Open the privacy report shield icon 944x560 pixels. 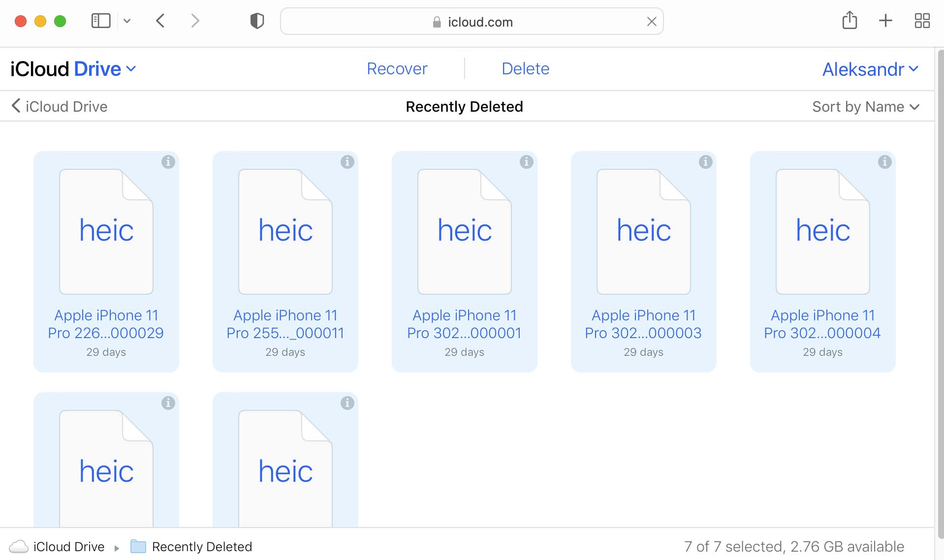point(257,21)
